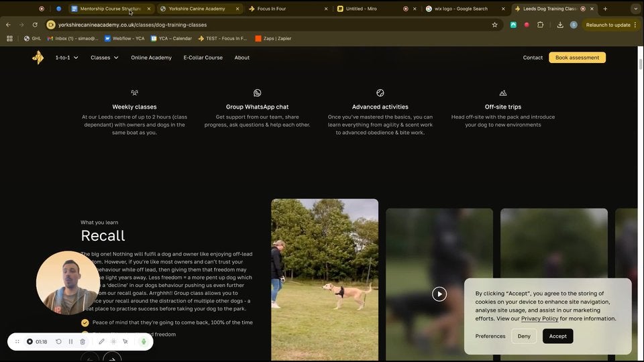
Task: Delete the recording with the trash icon
Action: click(83, 341)
